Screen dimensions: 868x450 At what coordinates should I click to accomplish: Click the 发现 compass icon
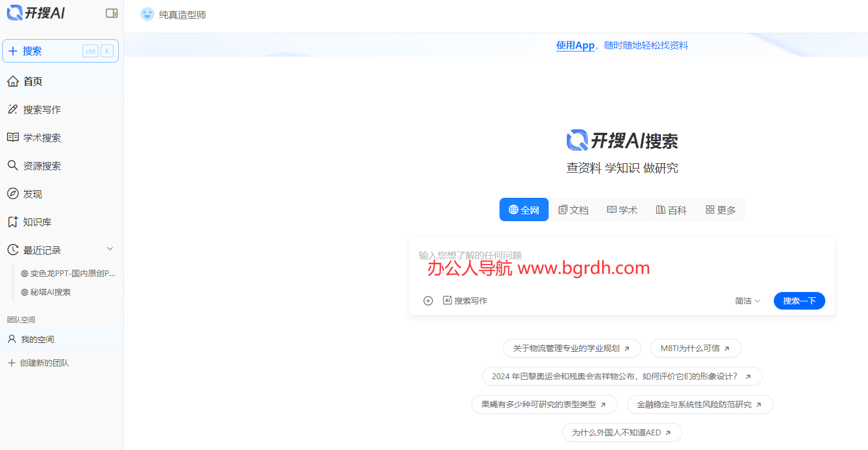pos(13,194)
